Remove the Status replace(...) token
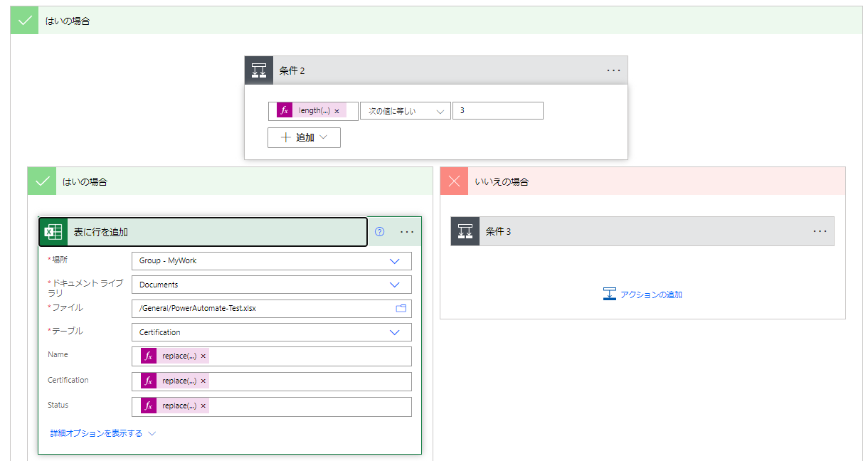868x461 pixels. click(203, 406)
